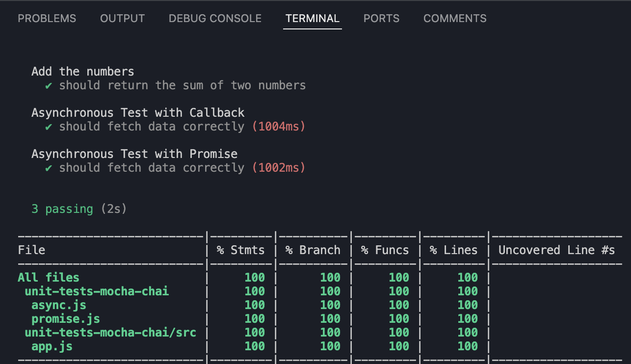This screenshot has width=631, height=364.
Task: Click the % Branch value for promise.js
Action: [330, 319]
